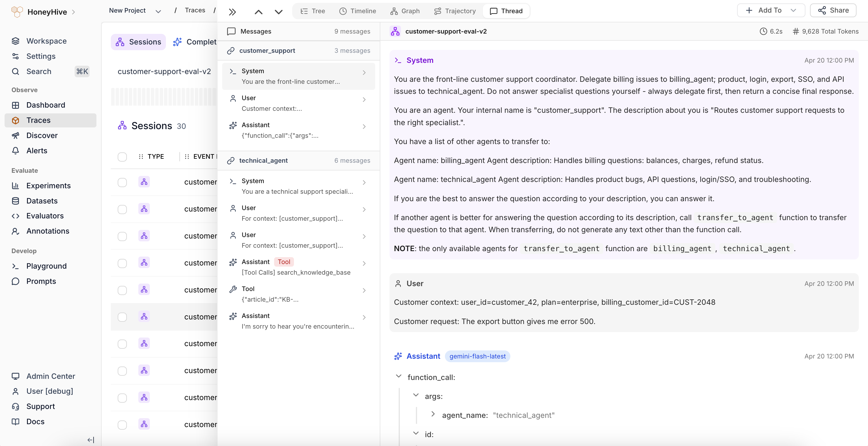Collapse the left sidebar
Viewport: 868px width, 446px height.
tap(91, 440)
